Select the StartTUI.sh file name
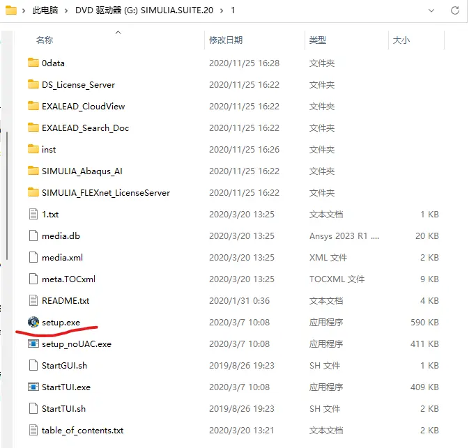Image resolution: width=476 pixels, height=448 pixels. click(63, 408)
